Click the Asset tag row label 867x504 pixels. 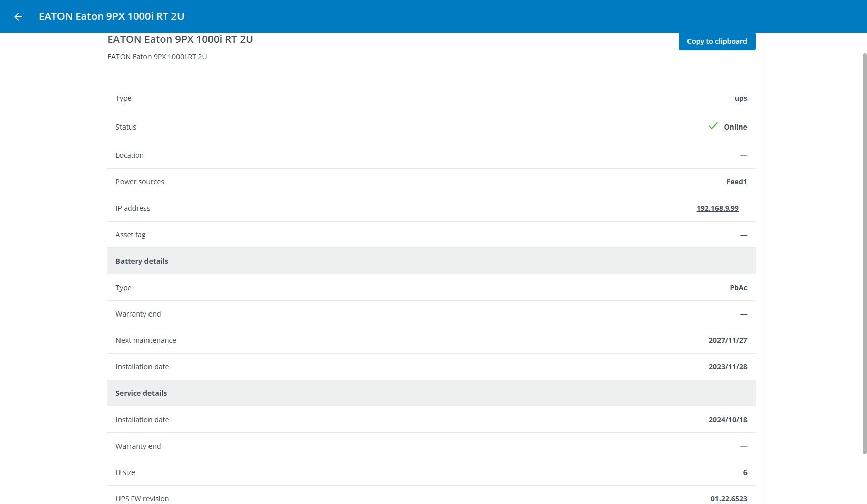(131, 235)
